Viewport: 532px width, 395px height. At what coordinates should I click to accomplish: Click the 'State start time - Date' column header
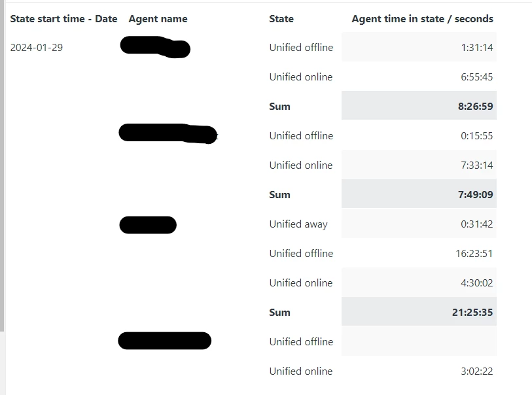point(63,19)
